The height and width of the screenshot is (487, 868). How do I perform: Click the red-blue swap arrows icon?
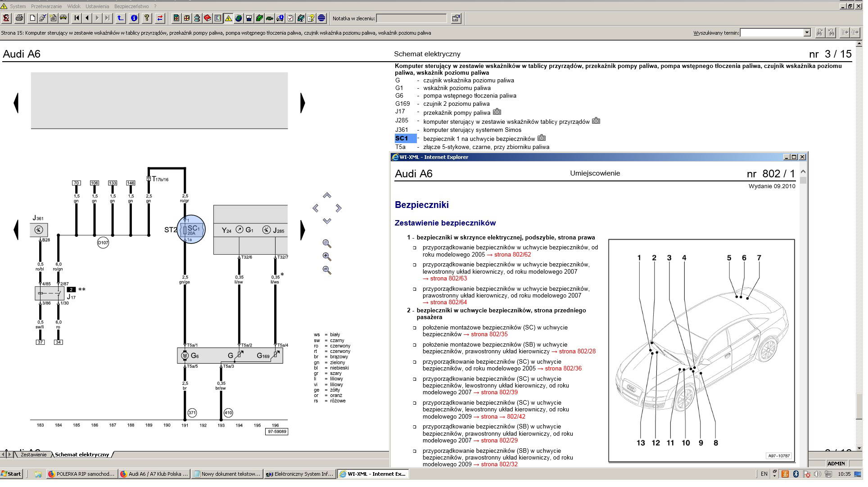pos(160,18)
